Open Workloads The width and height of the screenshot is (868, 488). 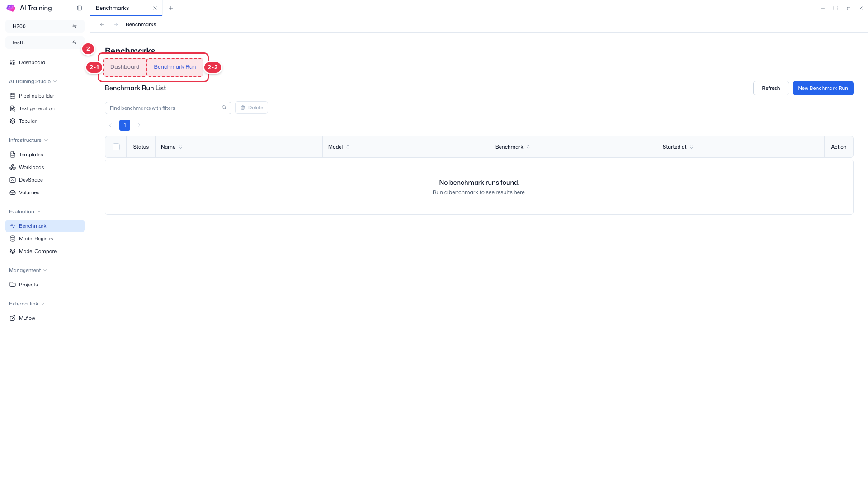(x=45, y=167)
